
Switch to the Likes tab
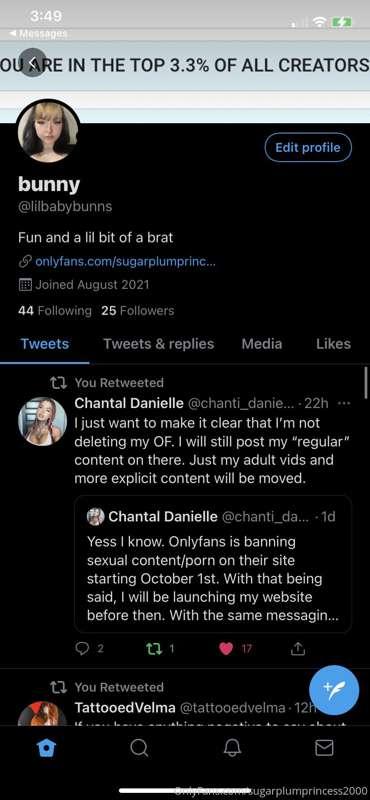(333, 344)
